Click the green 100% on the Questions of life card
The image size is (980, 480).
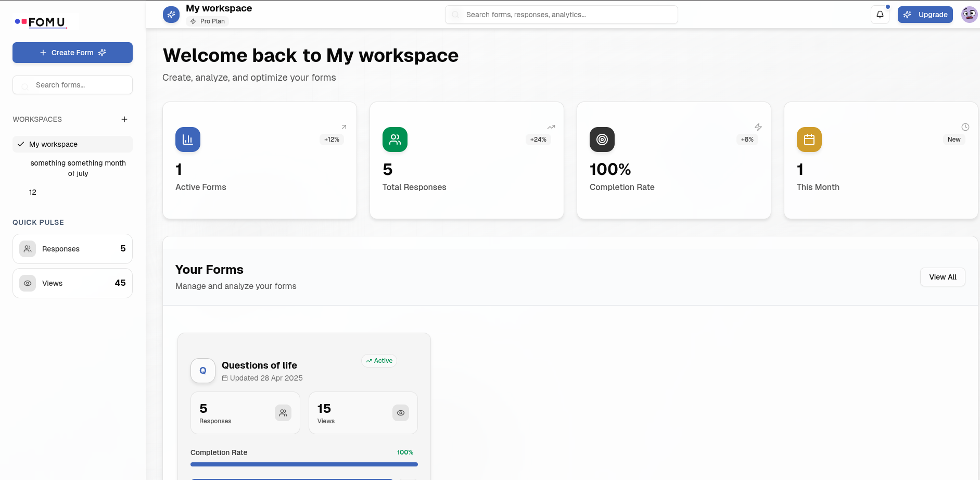click(x=405, y=452)
